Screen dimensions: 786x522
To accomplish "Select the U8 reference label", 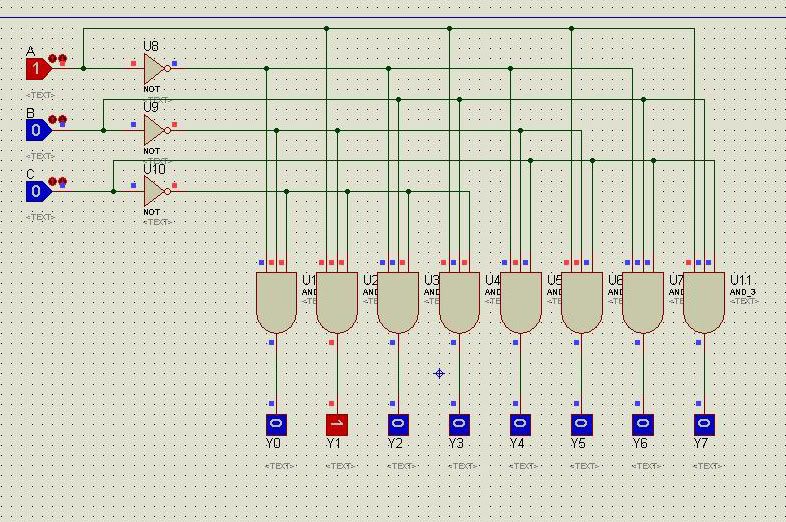I will 151,47.
